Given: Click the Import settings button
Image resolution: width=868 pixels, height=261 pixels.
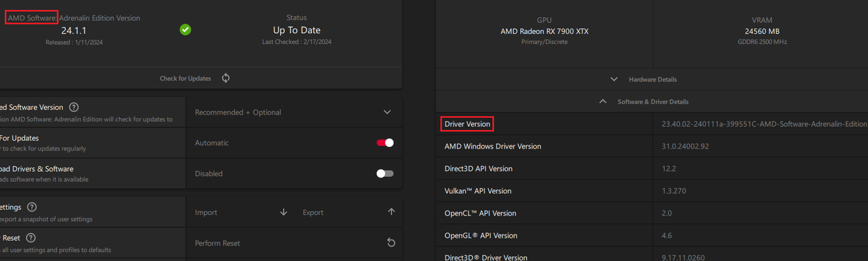Looking at the screenshot, I should (x=241, y=212).
